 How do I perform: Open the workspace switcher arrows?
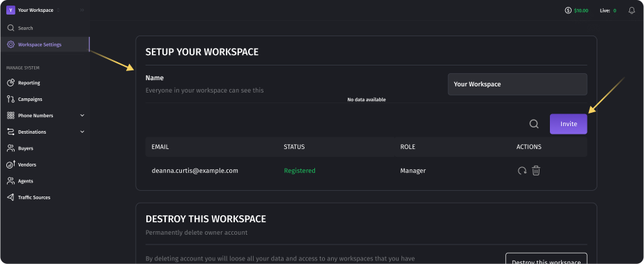click(59, 10)
